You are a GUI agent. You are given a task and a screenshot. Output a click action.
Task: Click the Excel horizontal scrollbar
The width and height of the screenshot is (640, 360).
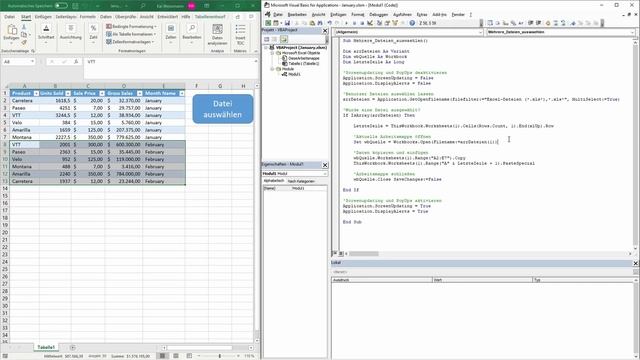[x=200, y=348]
